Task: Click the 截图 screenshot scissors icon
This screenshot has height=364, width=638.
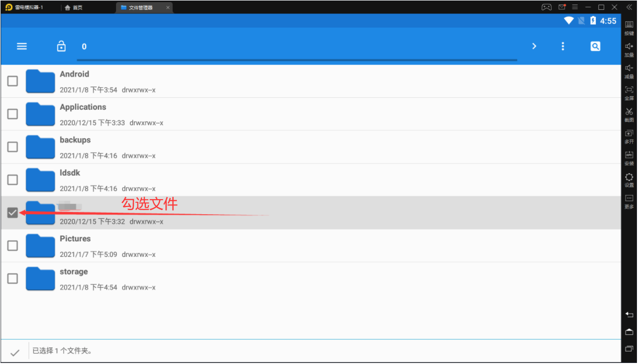Action: point(629,114)
